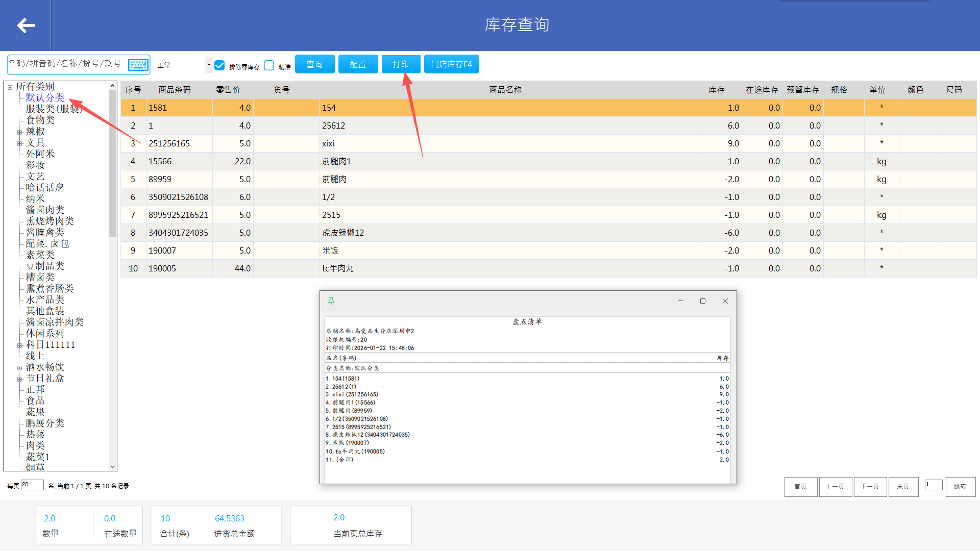The image size is (980, 551).
Task: Enable the 精准 checkbox
Action: click(x=269, y=65)
